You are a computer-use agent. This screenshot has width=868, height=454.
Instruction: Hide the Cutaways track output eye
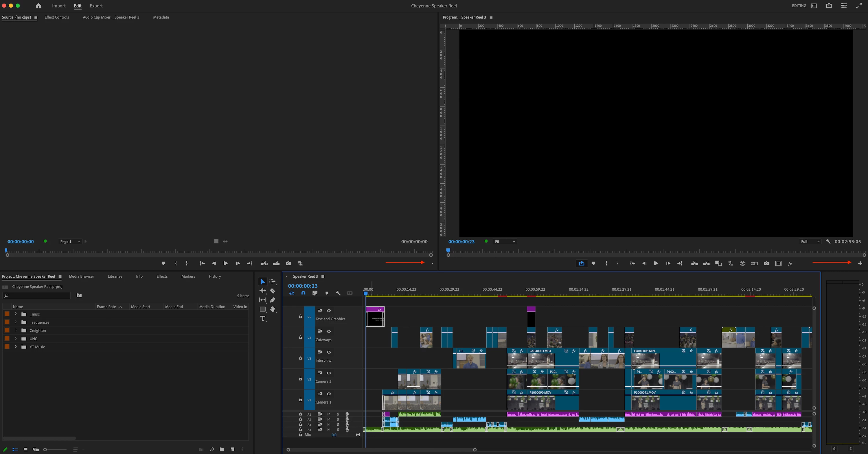(329, 331)
